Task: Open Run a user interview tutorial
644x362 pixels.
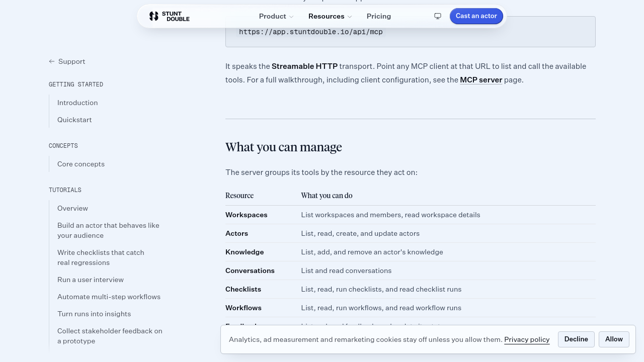Action: (x=91, y=280)
